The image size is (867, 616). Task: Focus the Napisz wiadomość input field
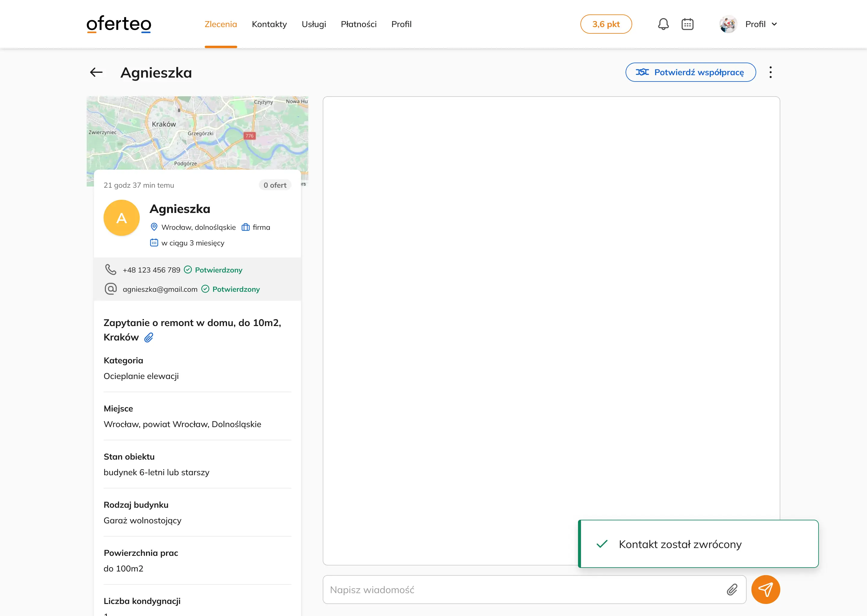click(524, 590)
